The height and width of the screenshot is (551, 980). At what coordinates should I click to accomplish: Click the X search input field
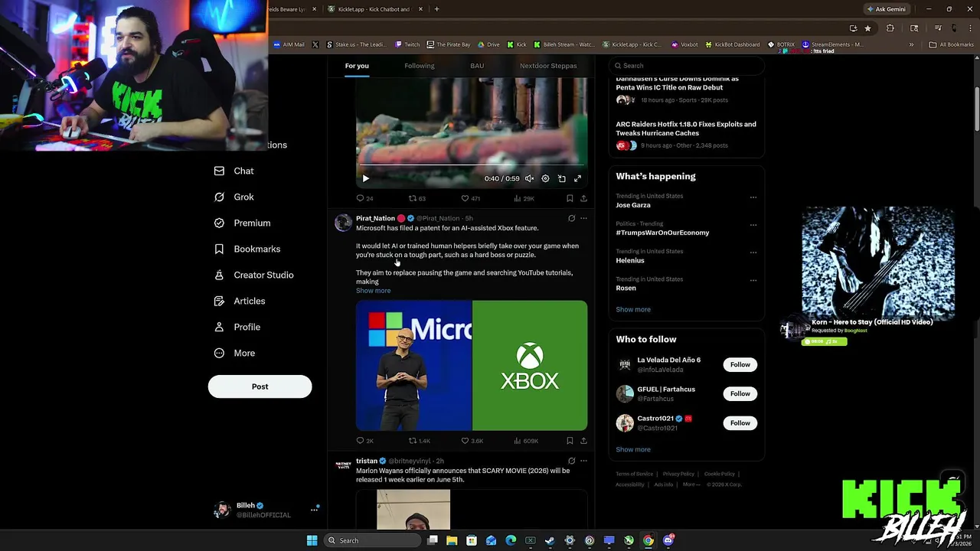point(687,66)
